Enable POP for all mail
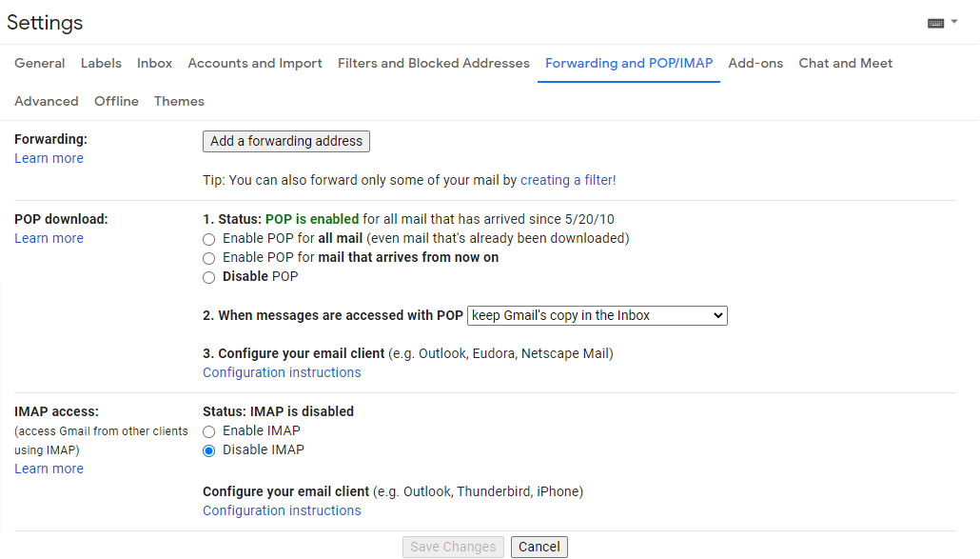This screenshot has height=559, width=980. pyautogui.click(x=208, y=239)
